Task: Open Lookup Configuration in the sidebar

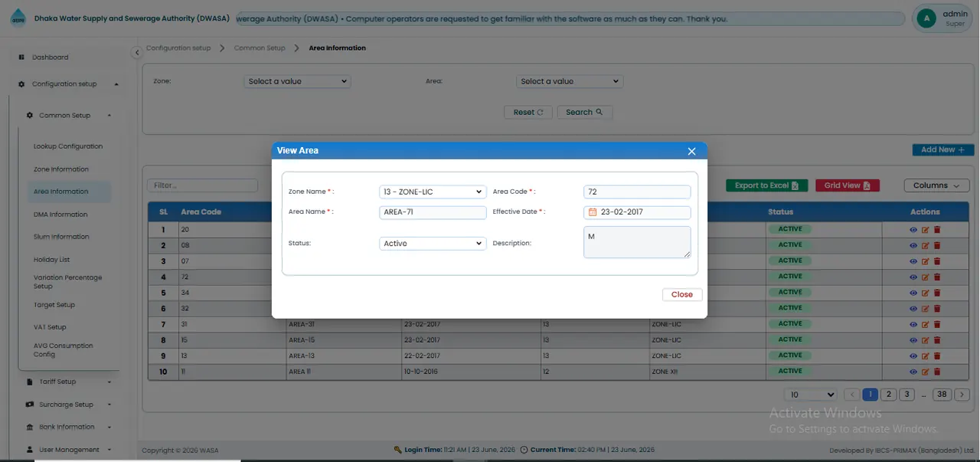Action: tap(68, 146)
